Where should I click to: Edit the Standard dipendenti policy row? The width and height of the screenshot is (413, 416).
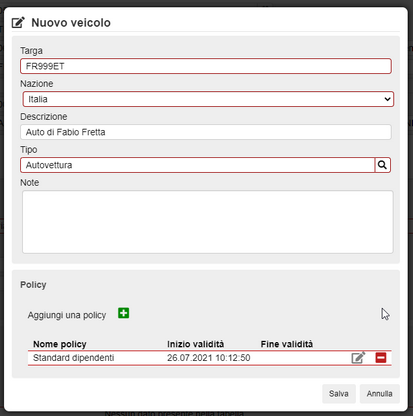coord(358,358)
